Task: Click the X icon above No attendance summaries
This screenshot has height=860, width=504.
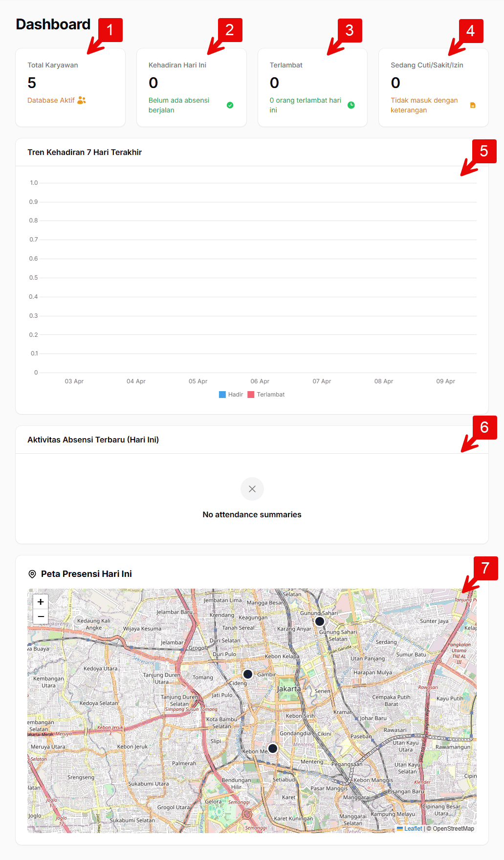Action: click(x=252, y=489)
